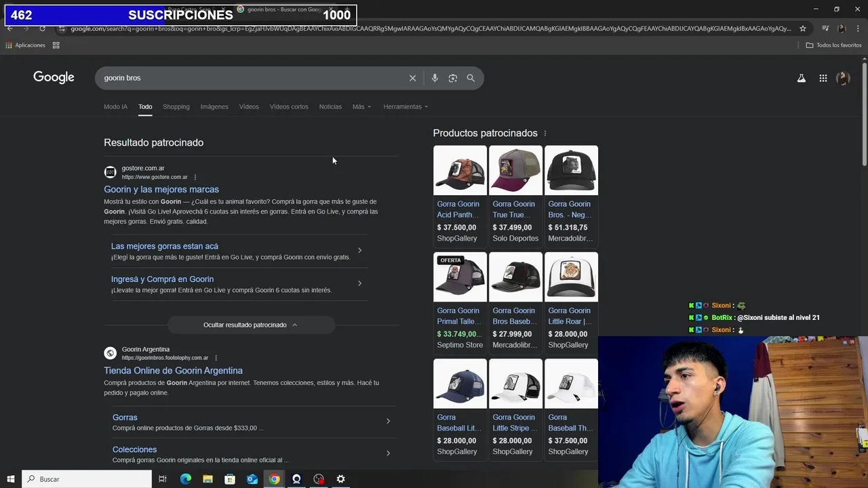This screenshot has width=868, height=488.
Task: Open 'Tienda Online de Goorin Argentina' link
Action: (173, 371)
